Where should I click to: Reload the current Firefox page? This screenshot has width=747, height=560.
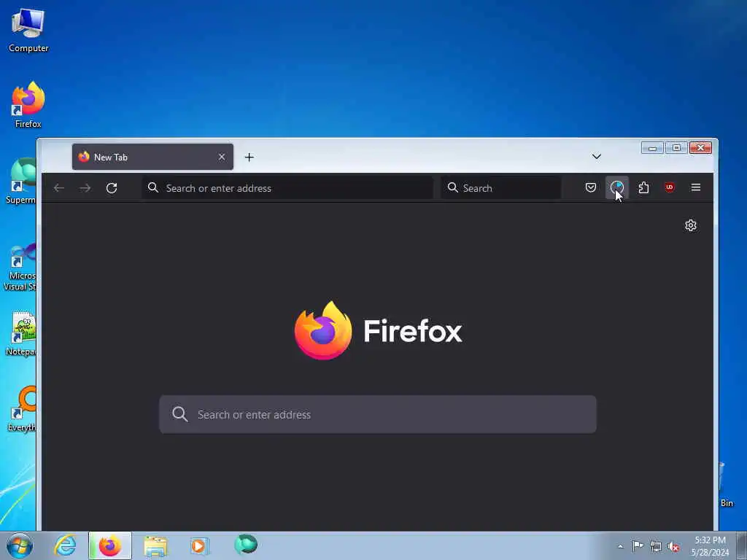coord(112,188)
